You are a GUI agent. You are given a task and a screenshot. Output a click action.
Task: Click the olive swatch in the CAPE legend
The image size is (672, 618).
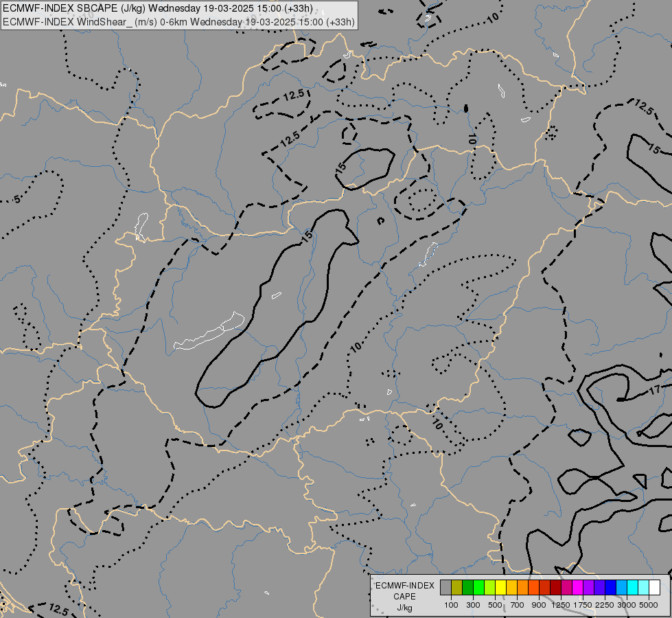click(457, 588)
